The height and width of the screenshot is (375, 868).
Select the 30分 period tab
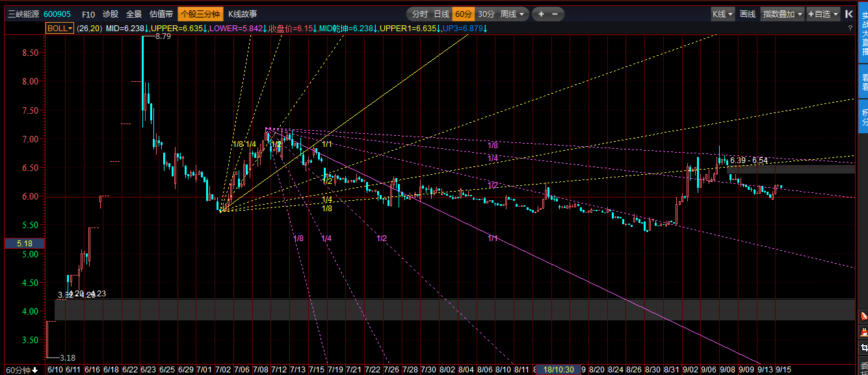486,14
